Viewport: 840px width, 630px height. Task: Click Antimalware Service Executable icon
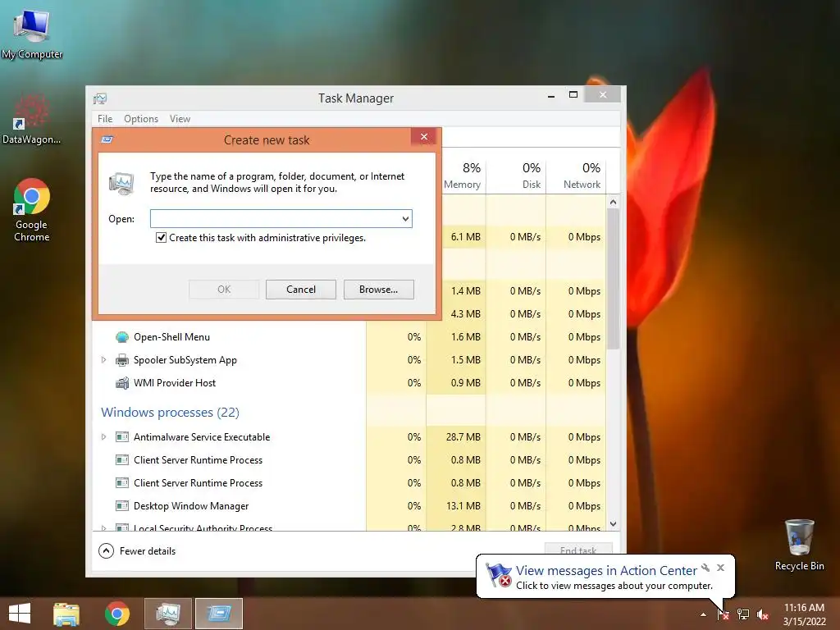click(122, 437)
